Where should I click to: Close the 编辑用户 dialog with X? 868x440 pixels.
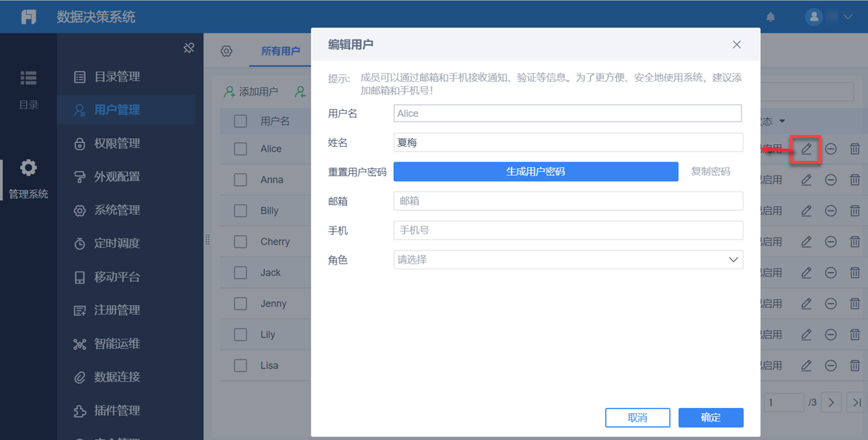pyautogui.click(x=736, y=45)
